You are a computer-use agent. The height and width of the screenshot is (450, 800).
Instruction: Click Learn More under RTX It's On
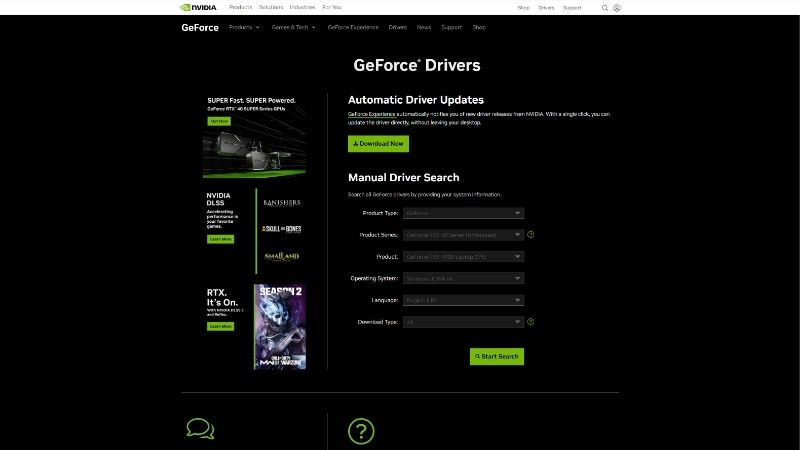click(x=220, y=327)
